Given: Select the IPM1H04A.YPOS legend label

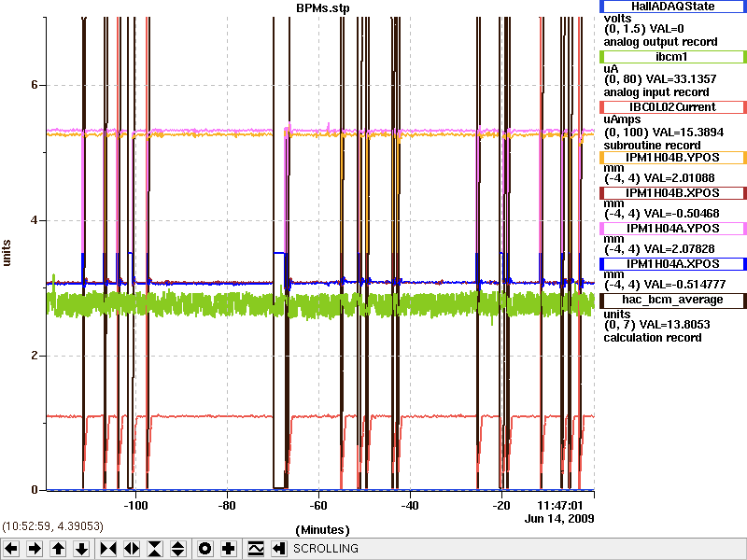Looking at the screenshot, I should click(x=672, y=229).
